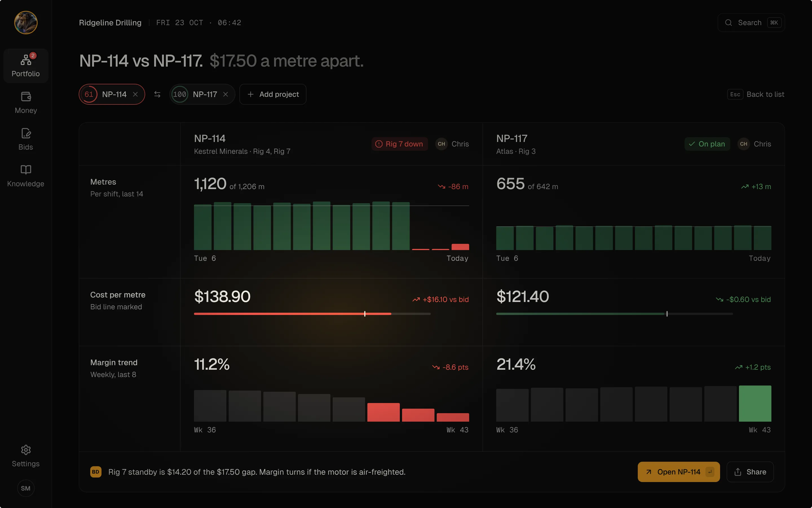Click the +13 m trend indicator

756,187
